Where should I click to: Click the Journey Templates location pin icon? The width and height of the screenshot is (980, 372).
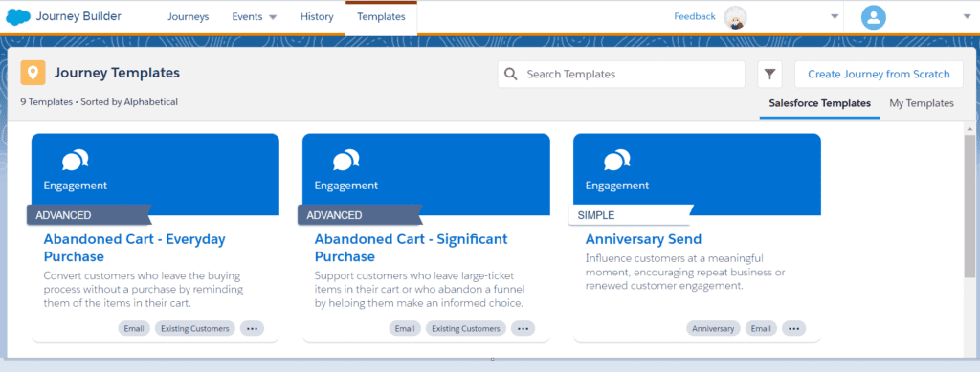point(33,73)
